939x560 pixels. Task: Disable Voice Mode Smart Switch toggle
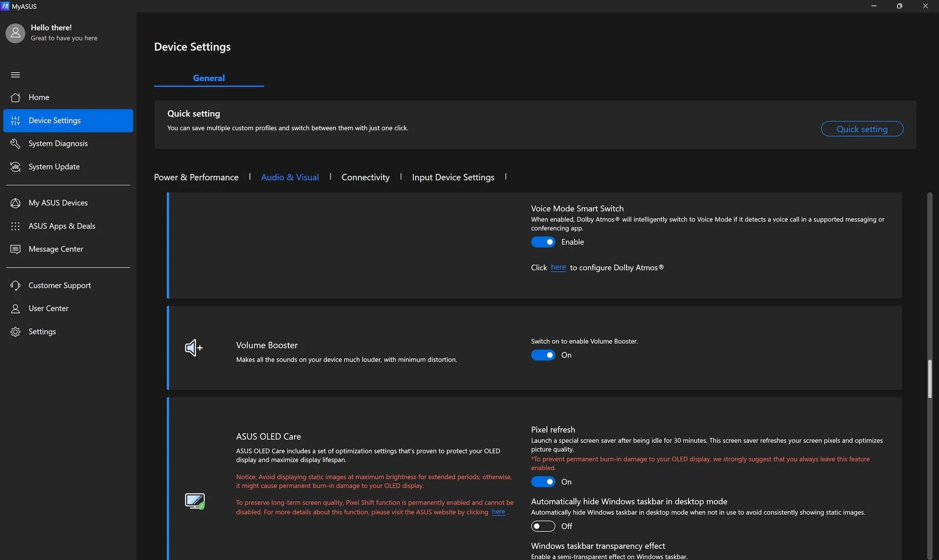[543, 242]
